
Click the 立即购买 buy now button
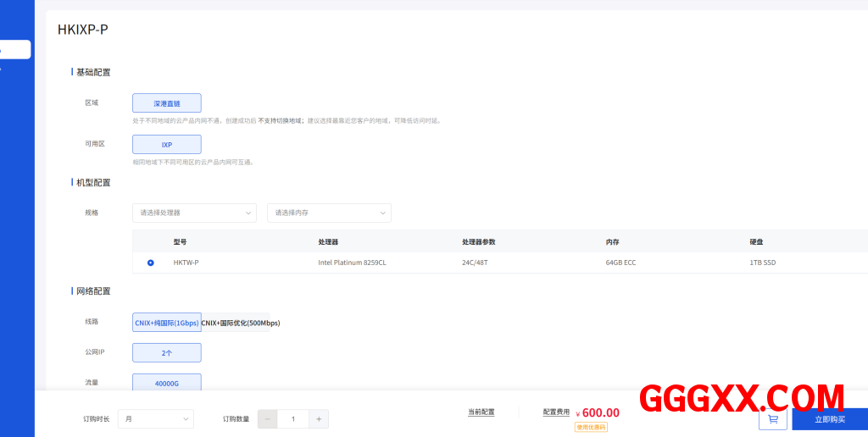(829, 418)
